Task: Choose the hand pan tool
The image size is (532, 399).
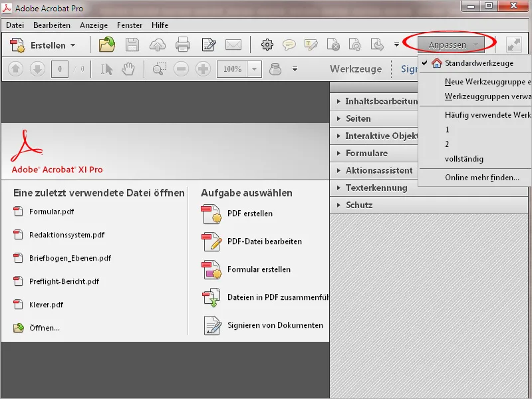Action: coord(128,69)
